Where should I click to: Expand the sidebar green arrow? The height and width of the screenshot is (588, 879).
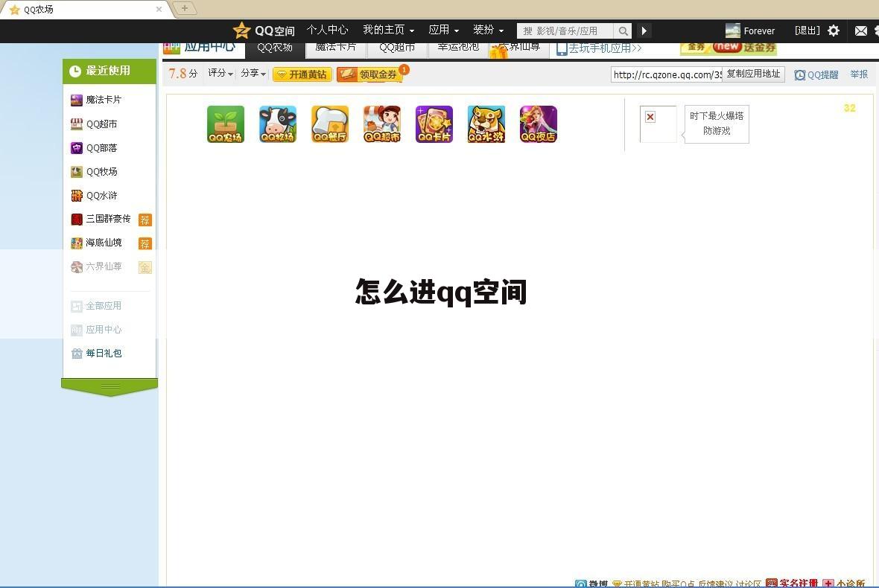(110, 388)
